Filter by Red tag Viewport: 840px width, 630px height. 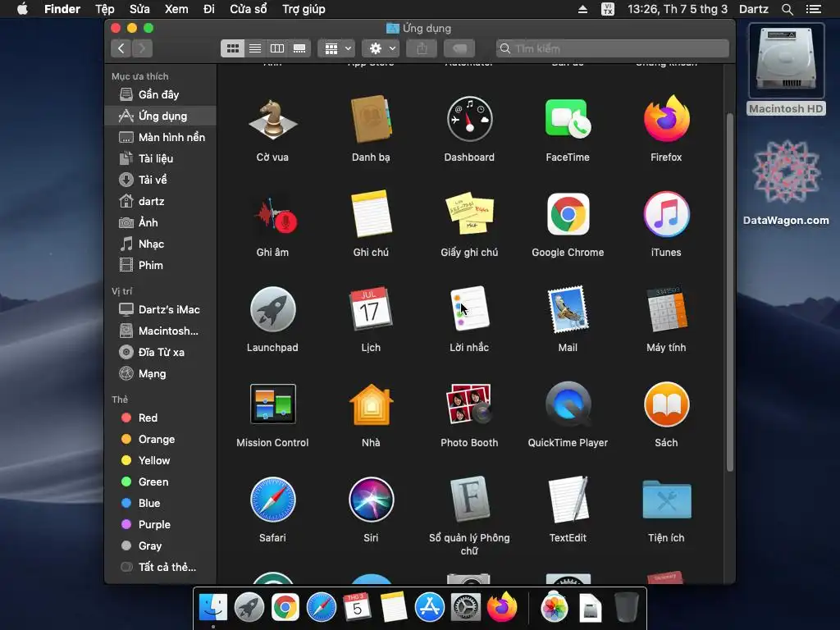click(161, 418)
